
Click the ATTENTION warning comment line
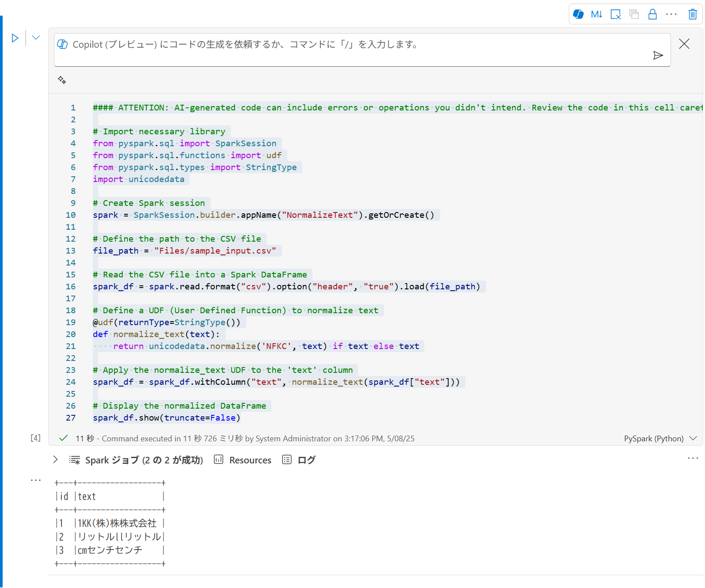pyautogui.click(x=397, y=108)
